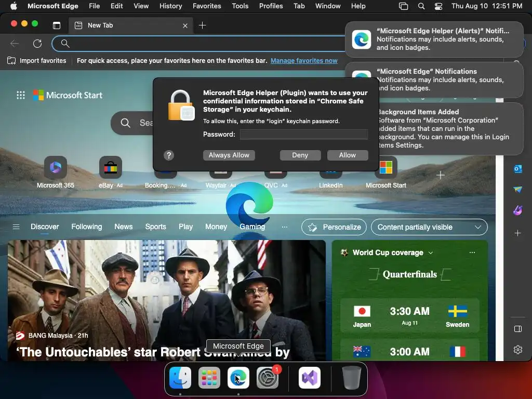
Task: Open the Favorites menu
Action: point(207,6)
